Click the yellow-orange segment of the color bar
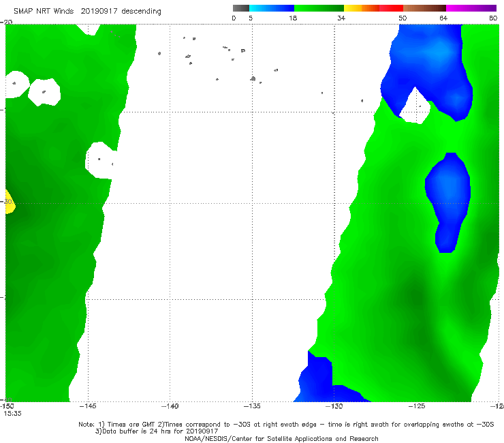This screenshot has height=443, width=504. click(361, 8)
